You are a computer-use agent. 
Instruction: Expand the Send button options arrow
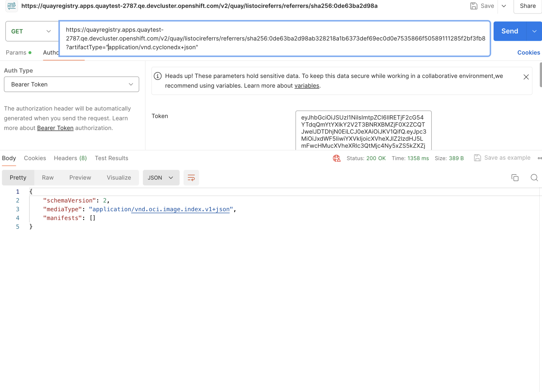point(534,31)
